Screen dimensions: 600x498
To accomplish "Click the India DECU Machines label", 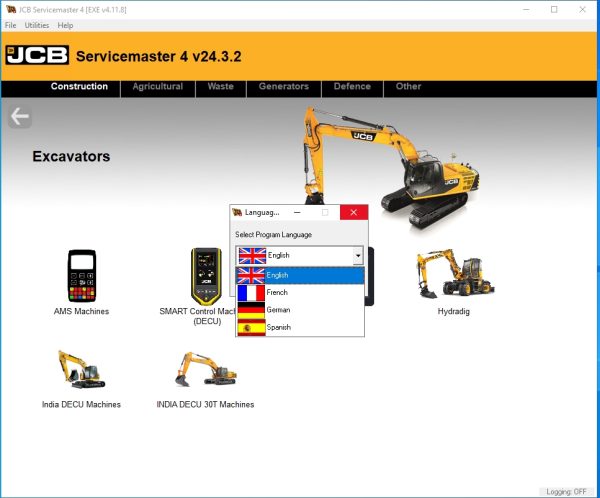I will click(81, 405).
